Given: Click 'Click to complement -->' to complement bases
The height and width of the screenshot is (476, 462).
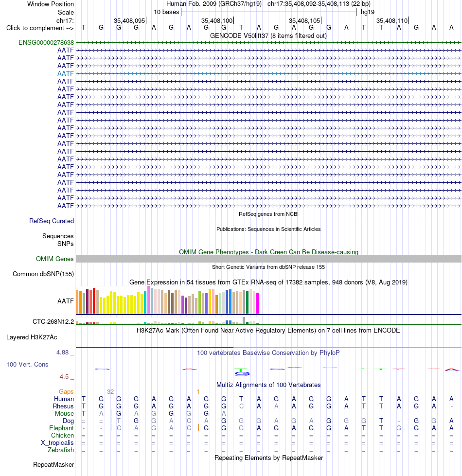Looking at the screenshot, I should [x=40, y=28].
